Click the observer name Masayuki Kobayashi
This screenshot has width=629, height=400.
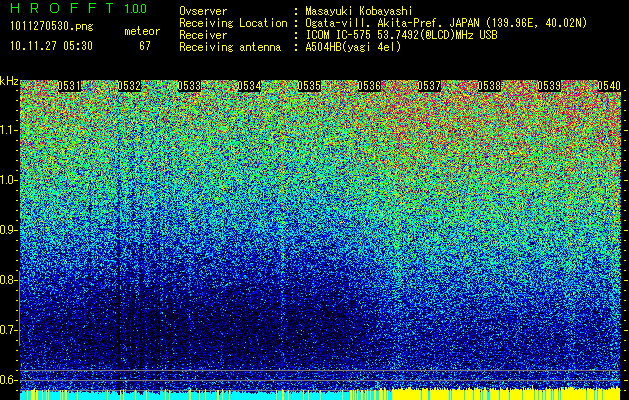359,11
